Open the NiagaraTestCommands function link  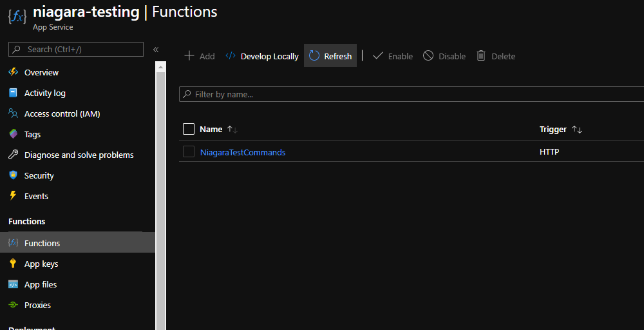click(x=243, y=152)
